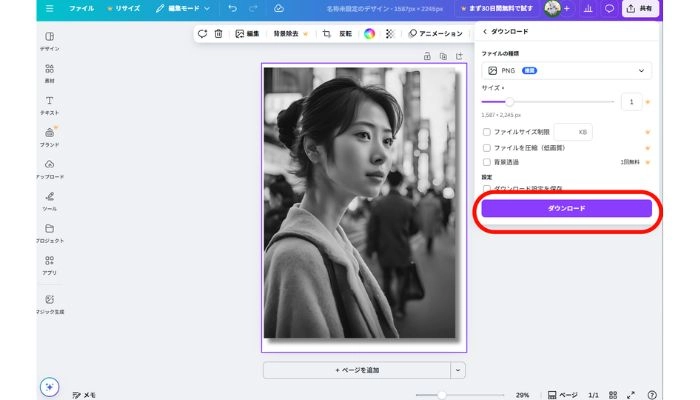Open the help question mark icon
This screenshot has width=700, height=400.
coord(652,395)
